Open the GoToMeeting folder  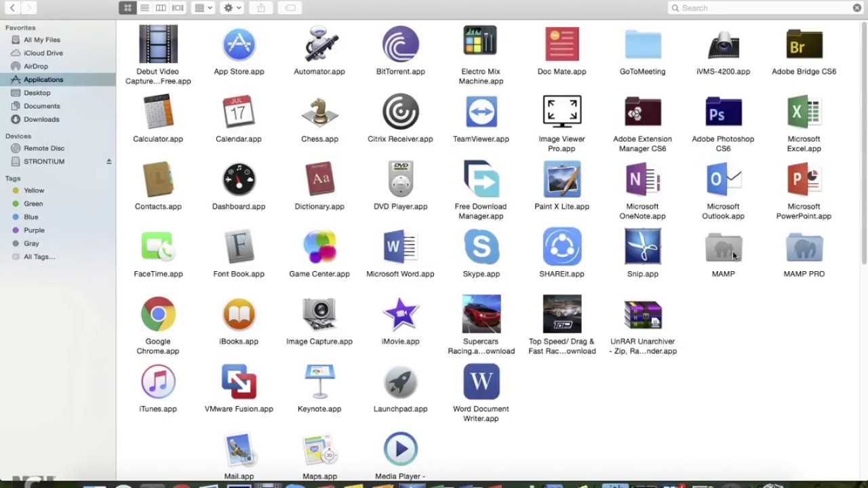pyautogui.click(x=642, y=45)
